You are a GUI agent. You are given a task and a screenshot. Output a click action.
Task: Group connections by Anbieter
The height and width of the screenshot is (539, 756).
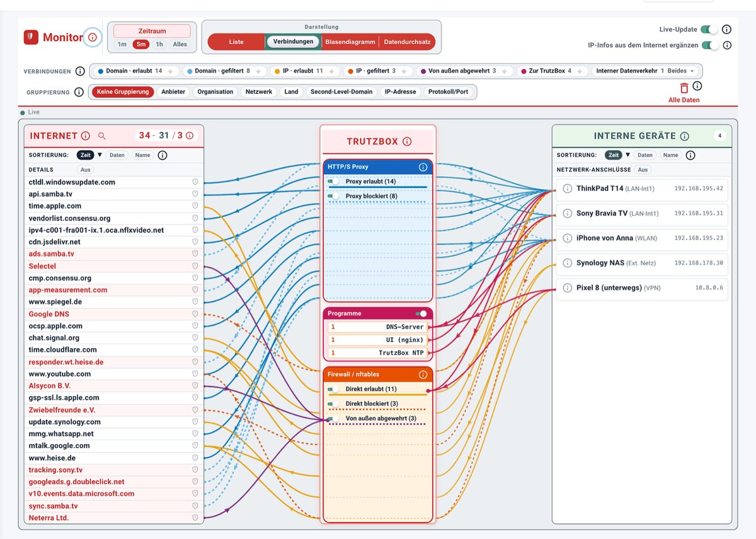[x=173, y=92]
